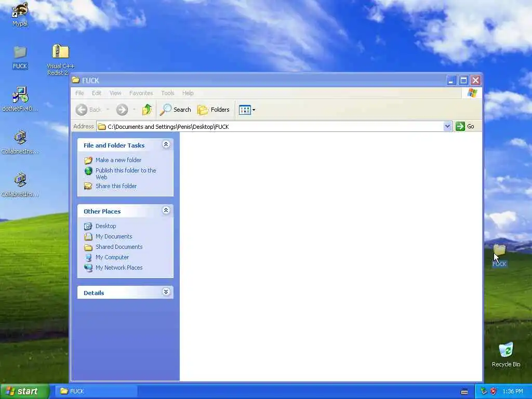The width and height of the screenshot is (532, 399).
Task: Toggle the Folders tree pane
Action: 214,110
